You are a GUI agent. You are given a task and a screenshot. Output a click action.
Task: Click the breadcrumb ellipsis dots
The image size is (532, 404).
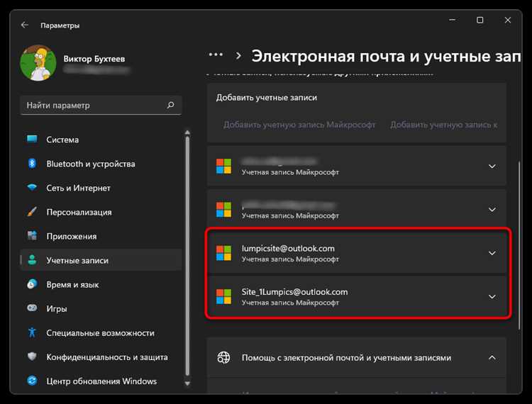216,55
